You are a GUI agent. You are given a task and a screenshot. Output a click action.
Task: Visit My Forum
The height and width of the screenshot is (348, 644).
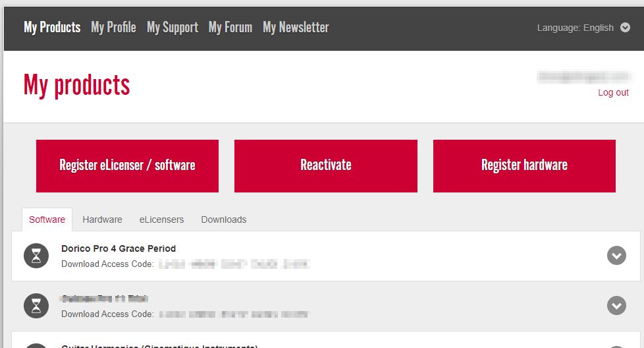pyautogui.click(x=230, y=28)
